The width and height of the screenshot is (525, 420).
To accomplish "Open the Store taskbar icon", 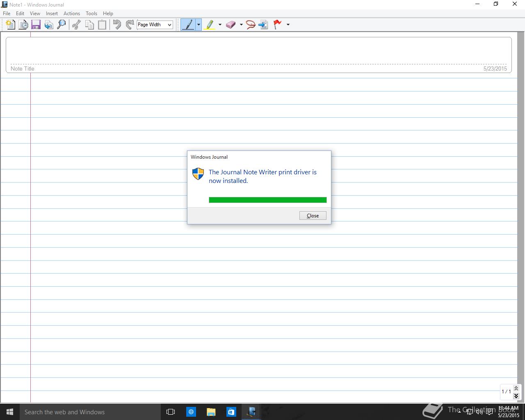I will pos(231,412).
